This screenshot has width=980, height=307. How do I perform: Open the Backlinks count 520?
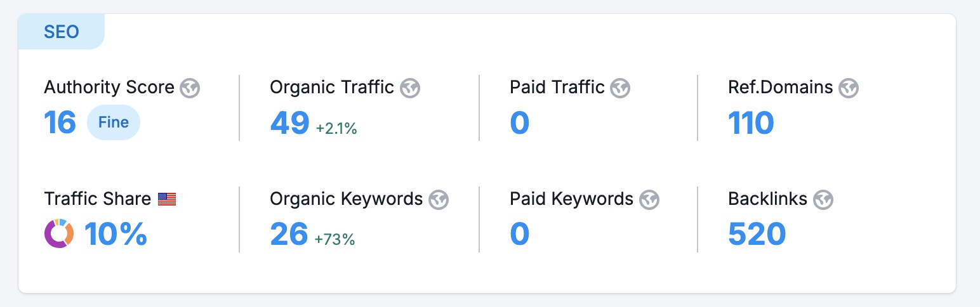click(x=757, y=234)
